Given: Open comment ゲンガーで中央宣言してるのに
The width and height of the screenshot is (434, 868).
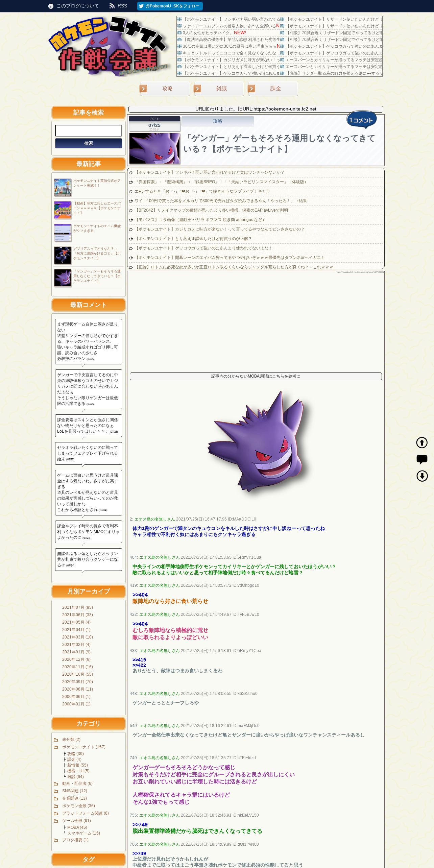Looking at the screenshot, I should pos(89,389).
